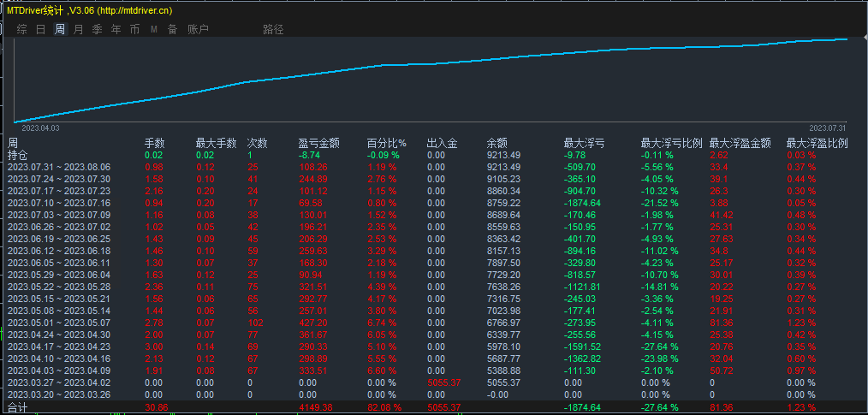
Task: Switch to the 年 yearly tab
Action: click(116, 29)
